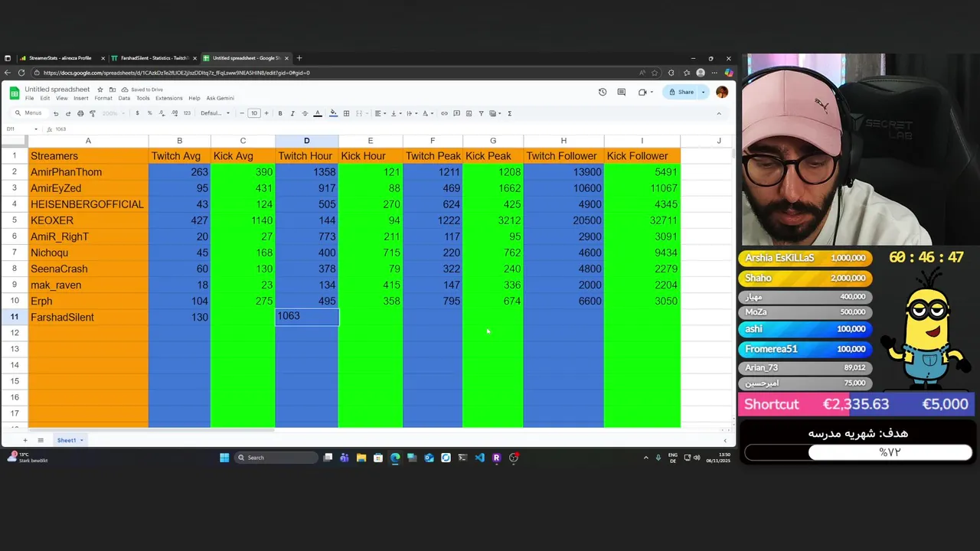
Task: Format as currency with dollar icon
Action: (137, 113)
